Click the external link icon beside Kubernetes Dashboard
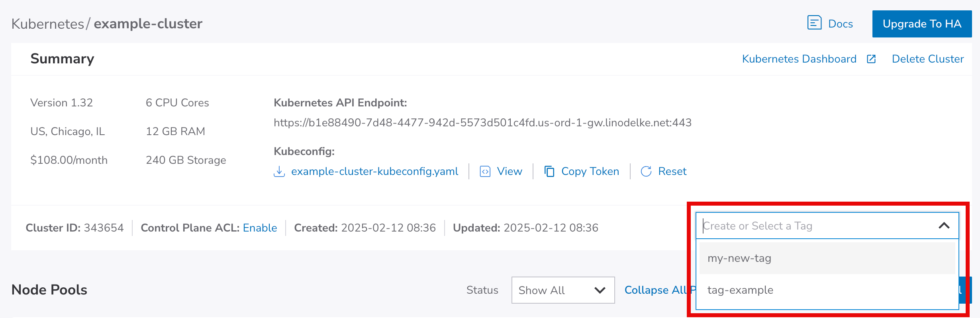Screen dimensions: 980x318 (x=871, y=59)
